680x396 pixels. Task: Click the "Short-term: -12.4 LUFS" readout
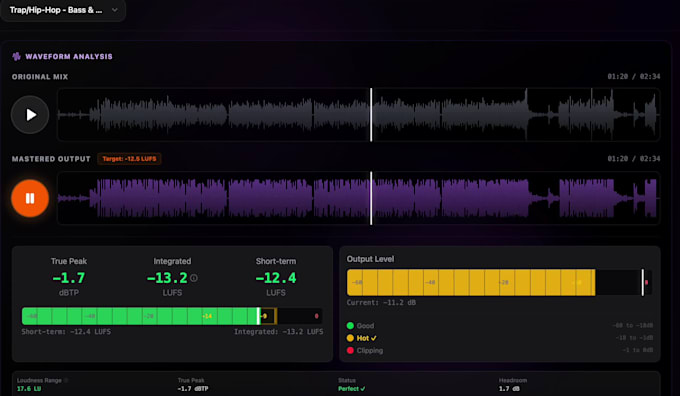66,332
